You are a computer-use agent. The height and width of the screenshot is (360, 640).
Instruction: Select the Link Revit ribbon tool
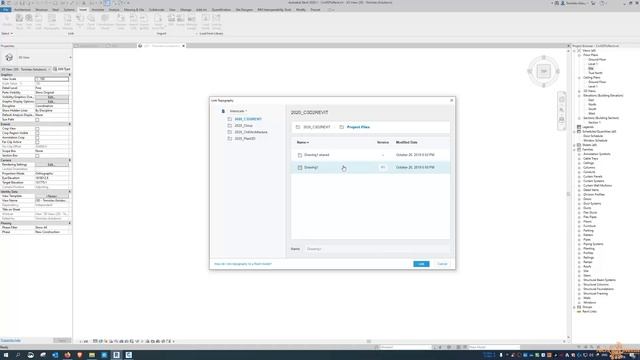(x=19, y=21)
